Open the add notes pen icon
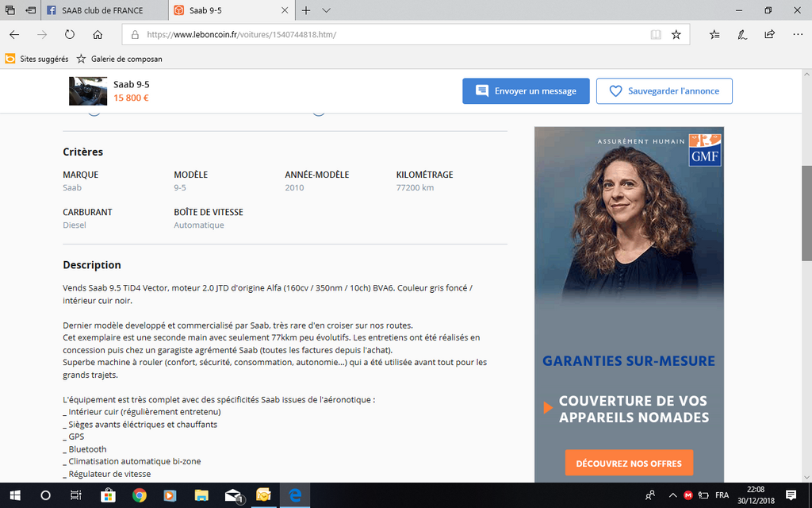812x508 pixels. click(x=742, y=35)
